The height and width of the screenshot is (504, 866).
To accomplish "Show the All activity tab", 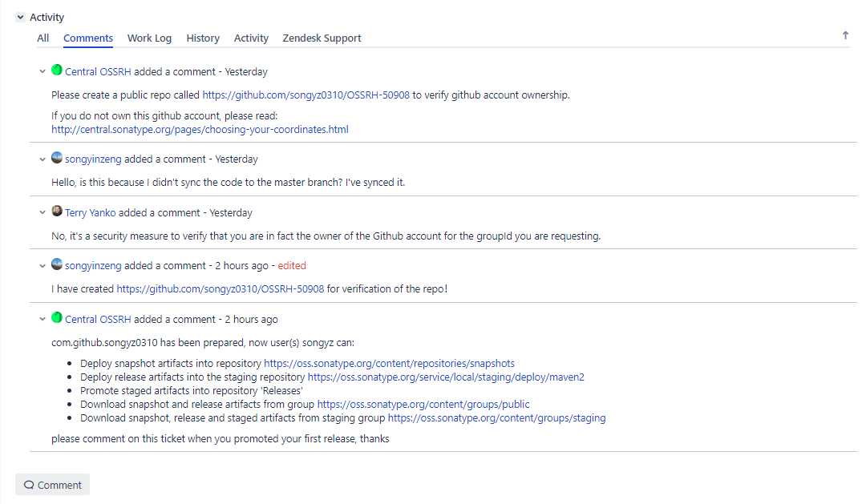I will click(x=43, y=38).
